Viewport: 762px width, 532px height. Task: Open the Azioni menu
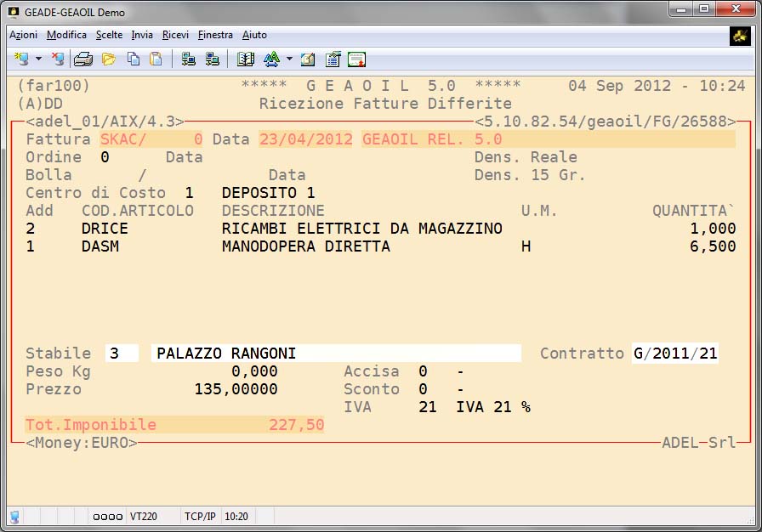pos(23,35)
